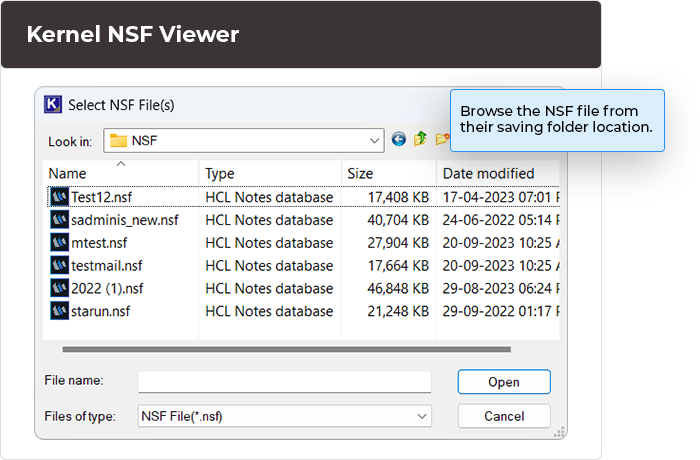Image resolution: width=700 pixels, height=460 pixels.
Task: Click the 29-09-2022 01:17 date cell
Action: coord(501,311)
